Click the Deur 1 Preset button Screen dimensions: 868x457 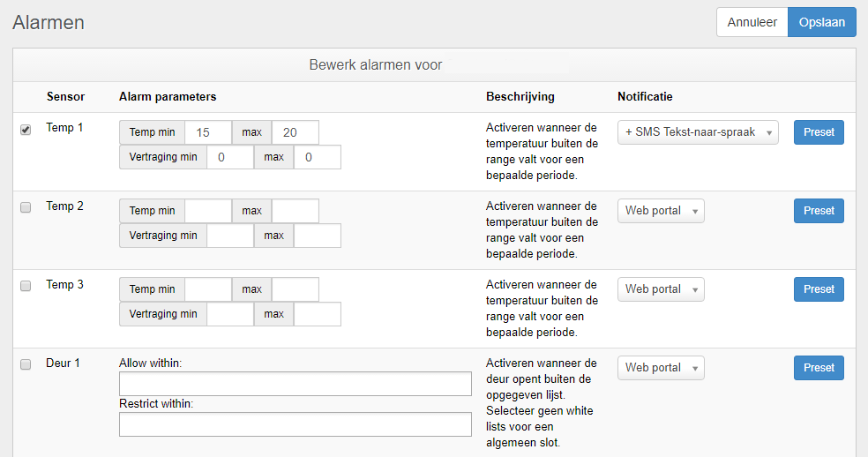coord(818,368)
